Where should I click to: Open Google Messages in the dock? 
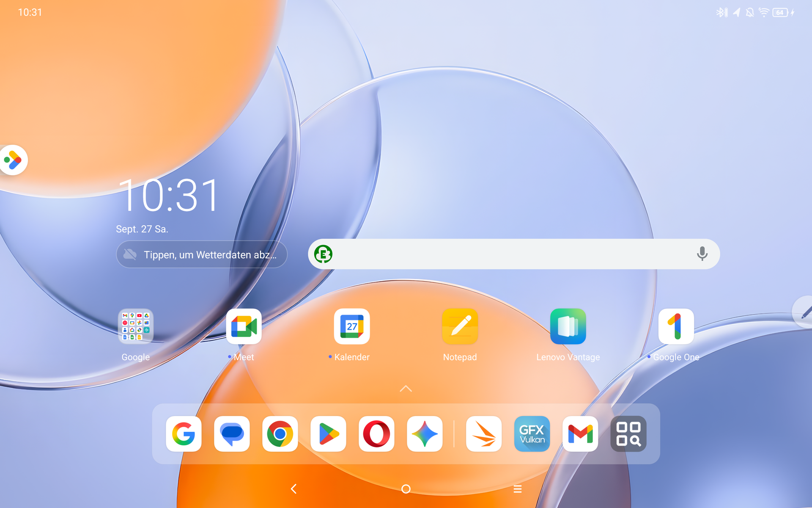tap(232, 434)
